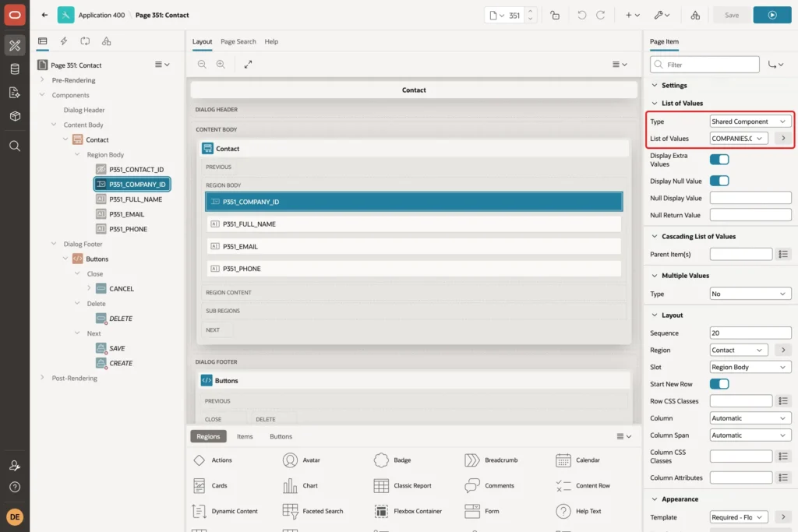The width and height of the screenshot is (798, 532).
Task: Select P351_FULL_NAME in the tree
Action: click(136, 199)
